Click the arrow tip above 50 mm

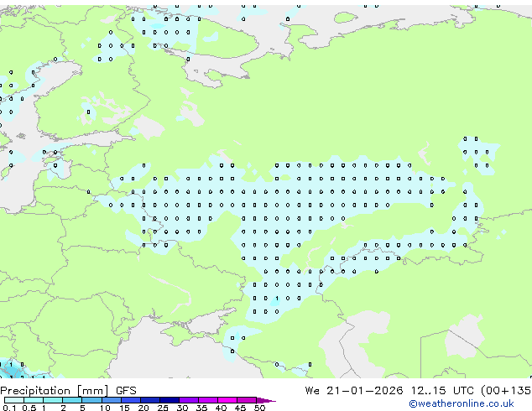tap(266, 400)
